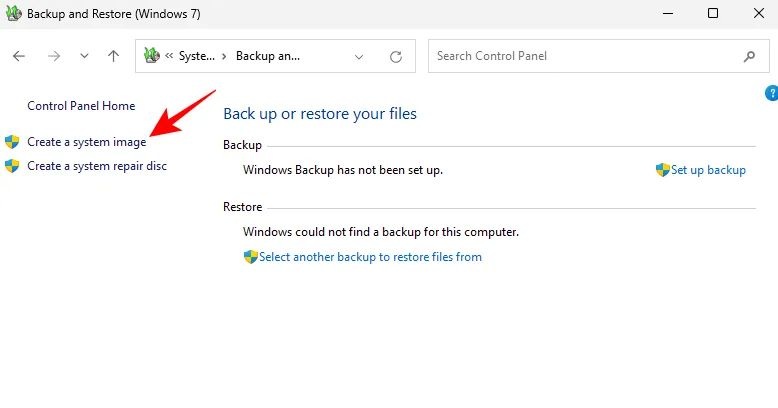This screenshot has width=778, height=408.
Task: Open Control Panel Home
Action: [81, 106]
